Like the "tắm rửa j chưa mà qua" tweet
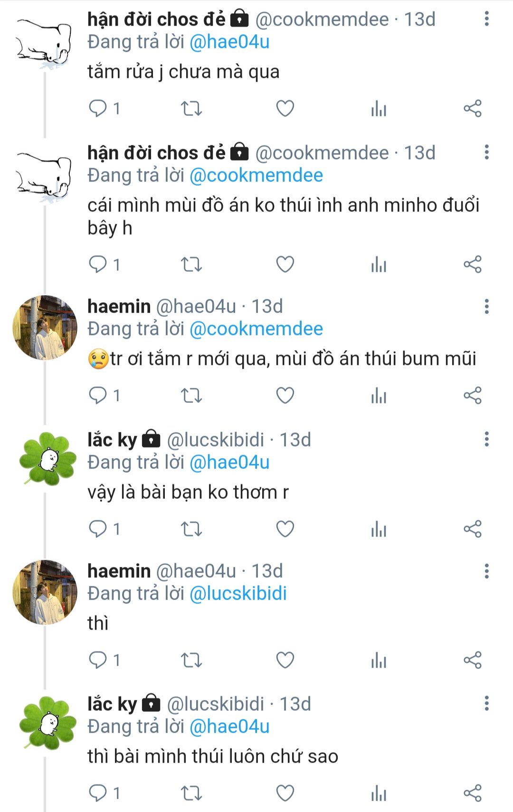513x812 pixels. tap(285, 109)
